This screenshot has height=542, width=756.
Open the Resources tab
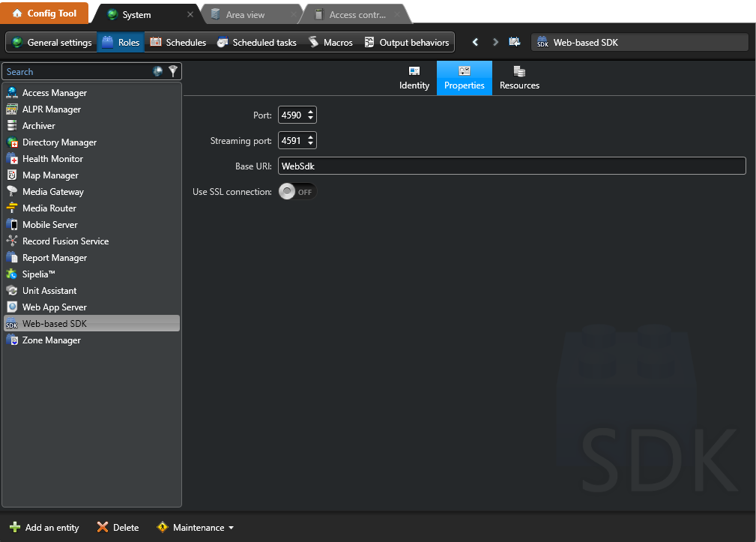pos(519,78)
